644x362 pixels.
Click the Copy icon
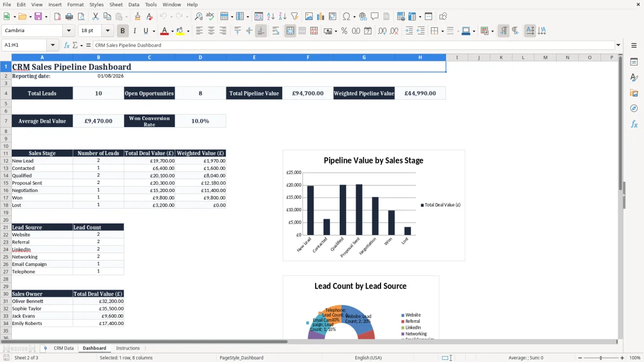point(106,17)
